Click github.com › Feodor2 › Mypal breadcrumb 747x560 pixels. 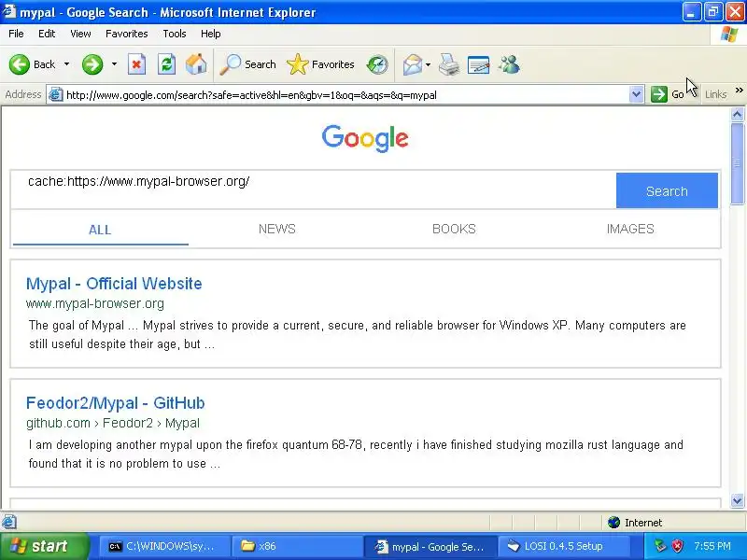113,423
